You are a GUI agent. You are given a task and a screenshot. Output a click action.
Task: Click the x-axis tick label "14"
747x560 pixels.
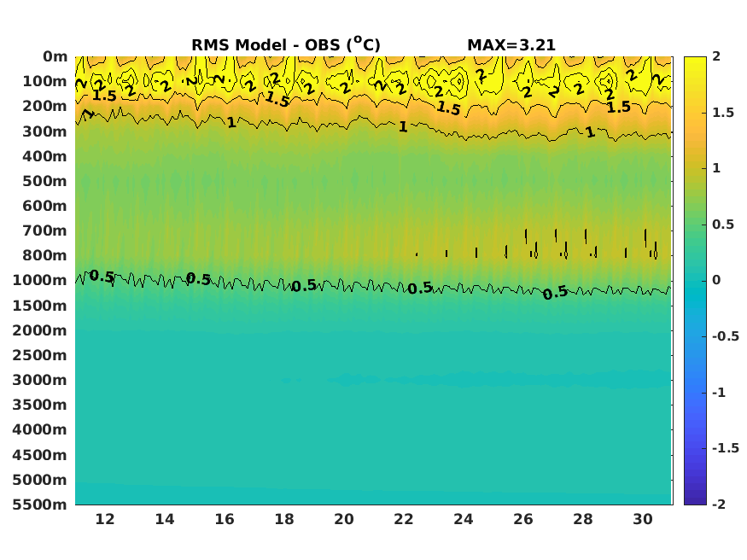coord(165,519)
